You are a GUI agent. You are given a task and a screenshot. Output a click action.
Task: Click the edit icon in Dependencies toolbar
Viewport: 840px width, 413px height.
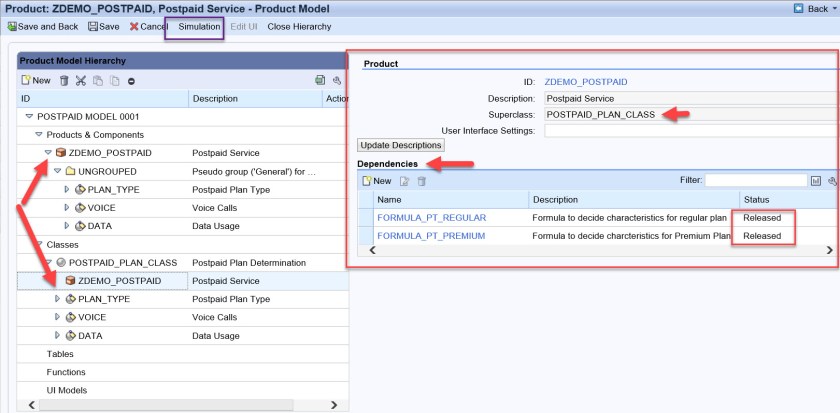pos(405,181)
